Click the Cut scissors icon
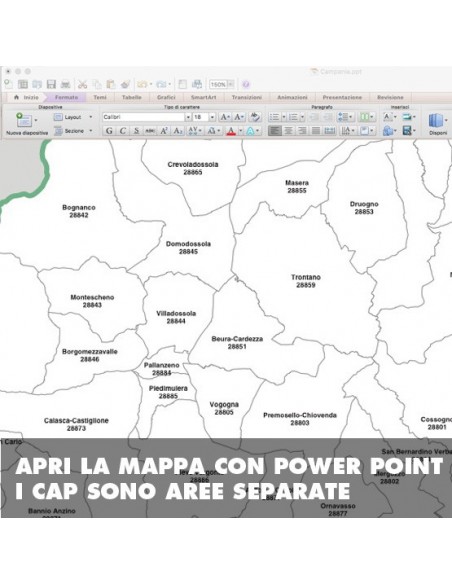The height and width of the screenshot is (584, 452). coord(83,84)
